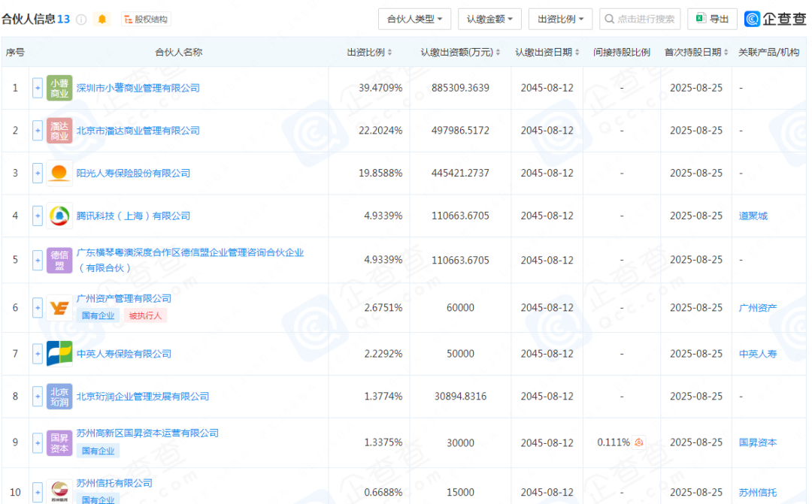Open 北京市潘达商业管理有限公司 company link
This screenshot has height=504, width=812.
[x=138, y=131]
